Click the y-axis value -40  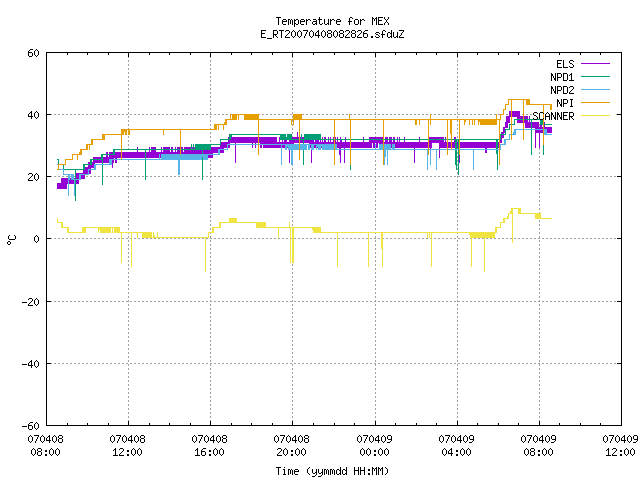[x=31, y=364]
